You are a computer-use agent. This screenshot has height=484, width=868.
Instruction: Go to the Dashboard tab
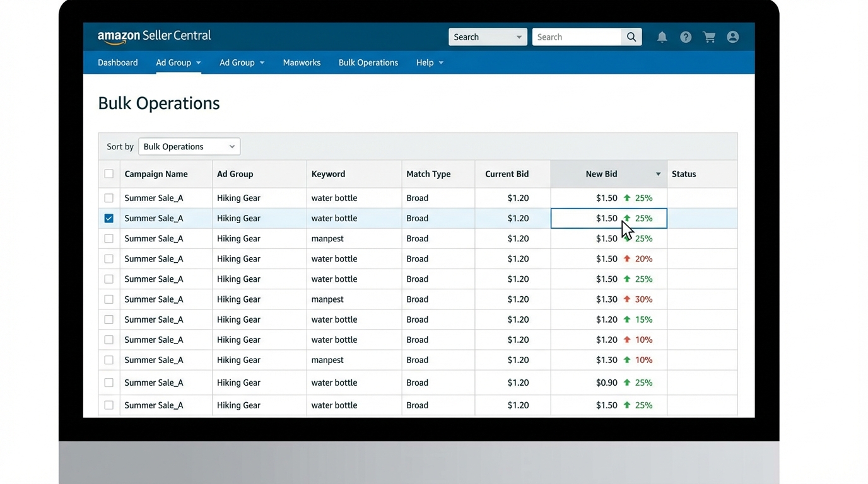[117, 62]
